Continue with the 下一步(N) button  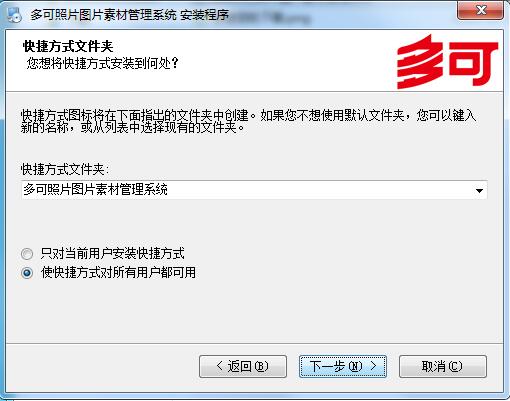tap(343, 366)
